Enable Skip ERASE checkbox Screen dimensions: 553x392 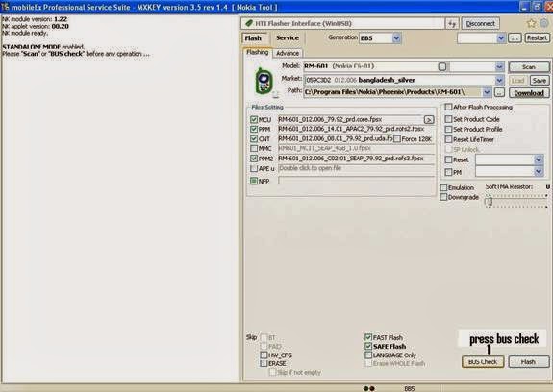[x=264, y=363]
